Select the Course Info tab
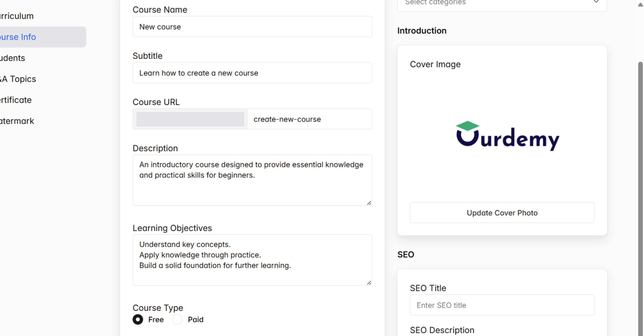The width and height of the screenshot is (644, 336). [18, 37]
